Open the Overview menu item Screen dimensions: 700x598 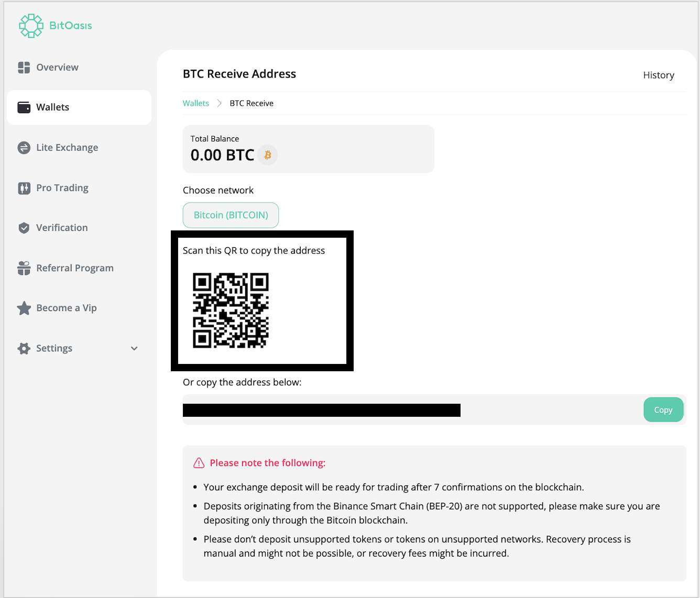coord(79,68)
